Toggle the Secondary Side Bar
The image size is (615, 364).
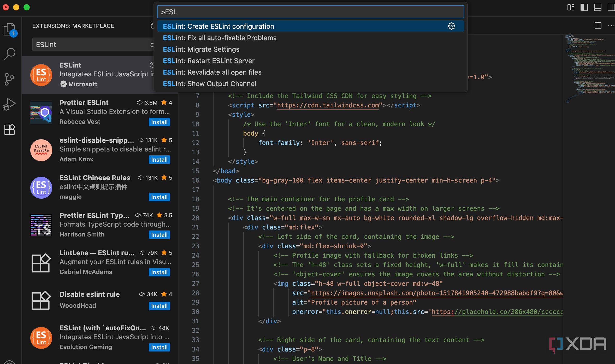click(611, 7)
